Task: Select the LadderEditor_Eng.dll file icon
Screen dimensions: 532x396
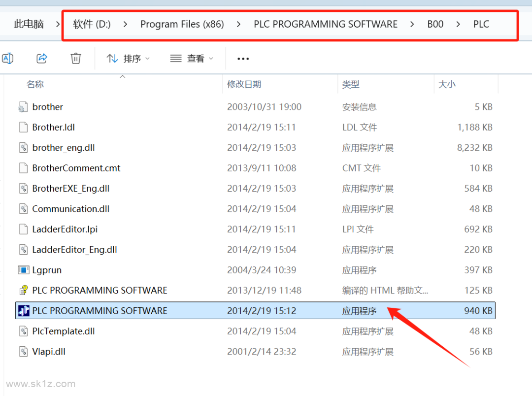Action: [24, 249]
